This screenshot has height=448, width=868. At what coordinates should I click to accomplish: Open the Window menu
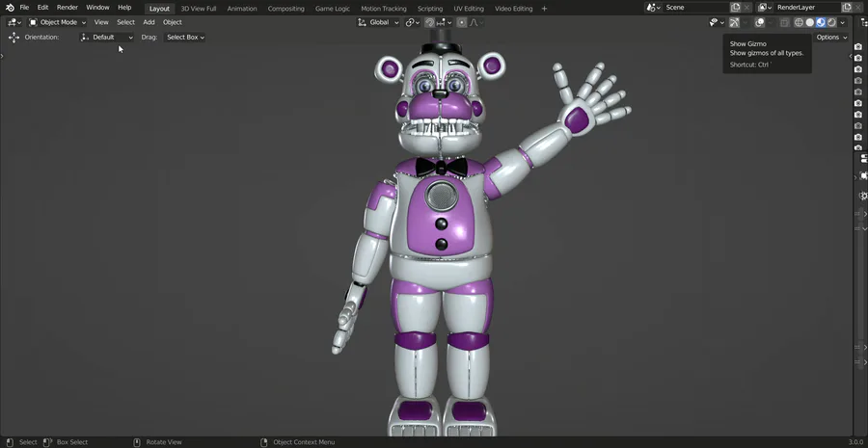(x=97, y=8)
